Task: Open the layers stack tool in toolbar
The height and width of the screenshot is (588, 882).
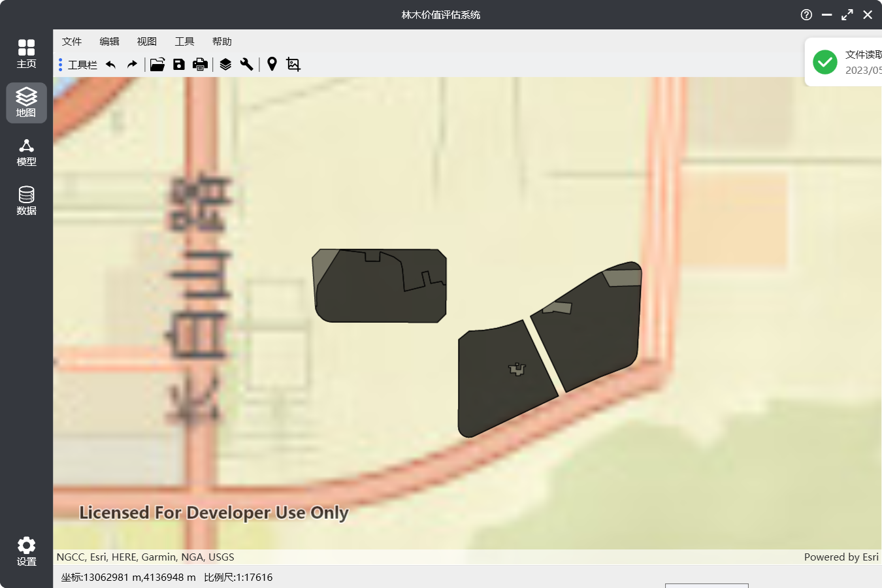Action: [225, 64]
